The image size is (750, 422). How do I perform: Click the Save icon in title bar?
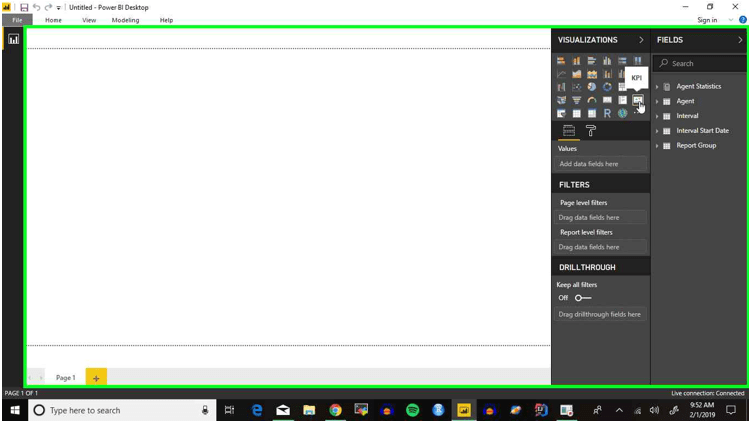pos(24,7)
